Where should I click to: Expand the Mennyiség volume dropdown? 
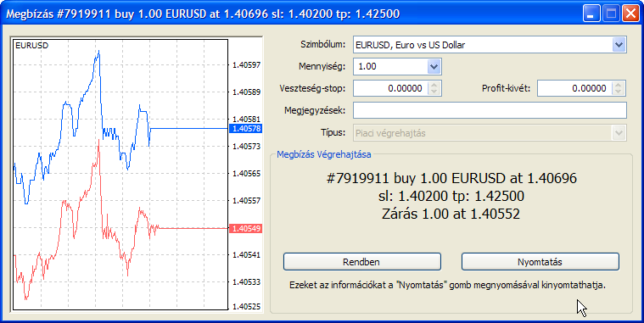(x=434, y=66)
